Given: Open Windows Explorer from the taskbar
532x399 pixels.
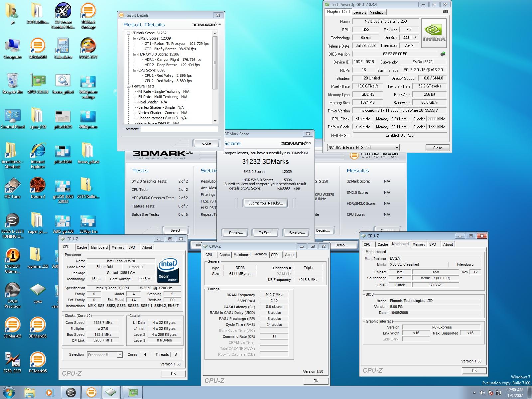Looking at the screenshot, I should coord(30,392).
